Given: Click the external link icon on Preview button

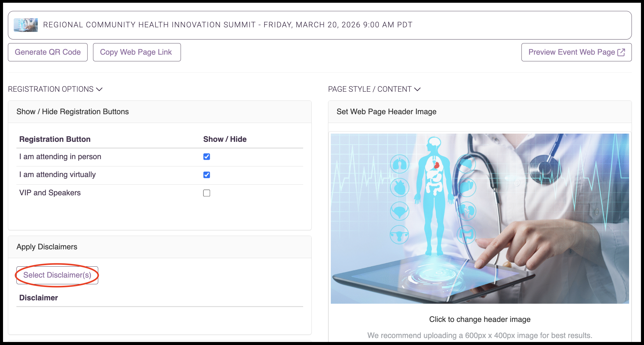Looking at the screenshot, I should pyautogui.click(x=621, y=52).
